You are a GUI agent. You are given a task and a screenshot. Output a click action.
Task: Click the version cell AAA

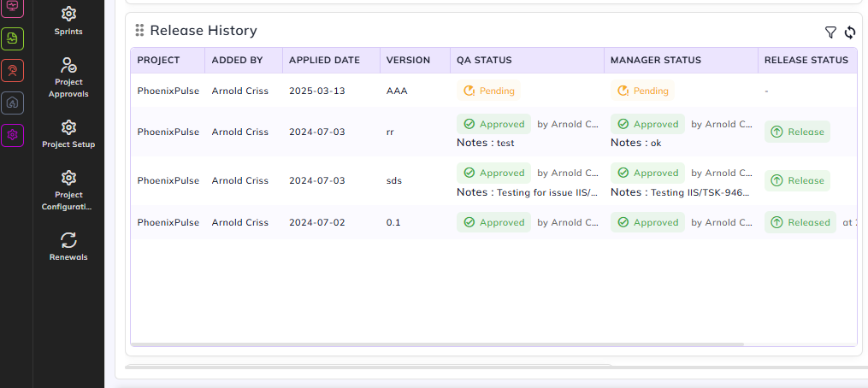tap(397, 91)
